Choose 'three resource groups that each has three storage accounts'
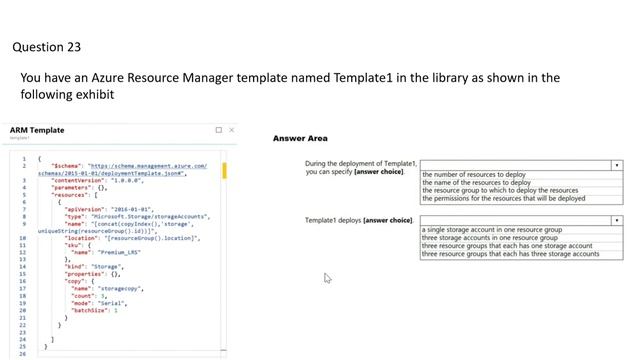 511,254
